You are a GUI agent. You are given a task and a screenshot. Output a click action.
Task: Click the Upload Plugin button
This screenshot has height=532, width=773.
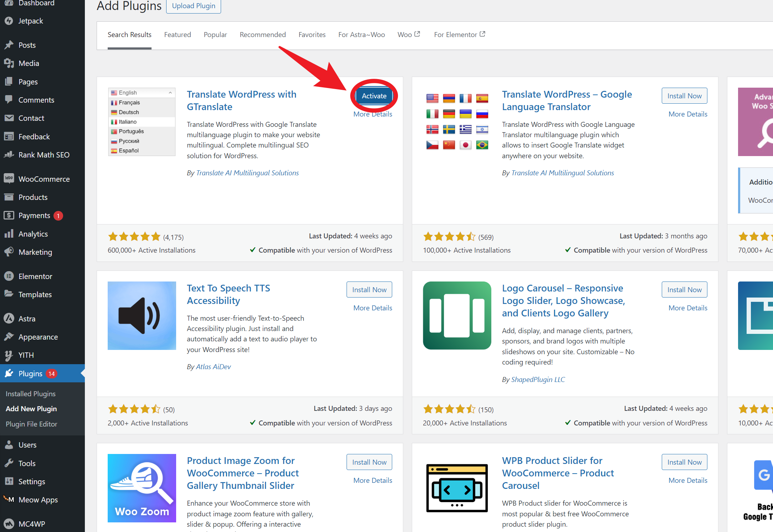coord(193,6)
